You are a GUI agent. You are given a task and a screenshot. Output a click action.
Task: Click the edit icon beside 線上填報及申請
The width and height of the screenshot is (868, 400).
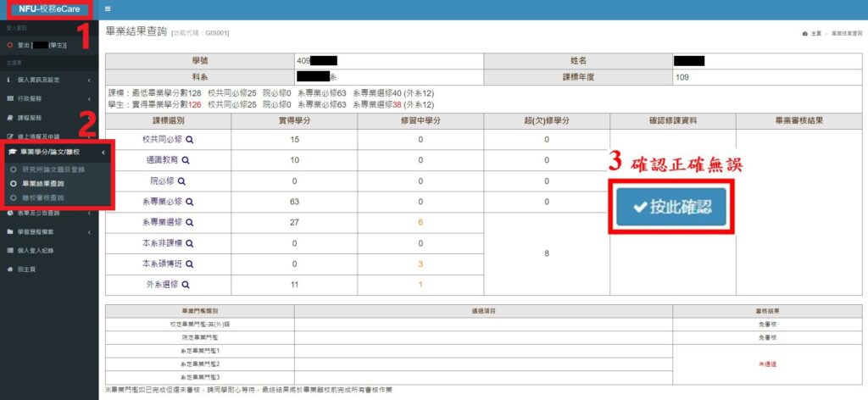[x=9, y=136]
